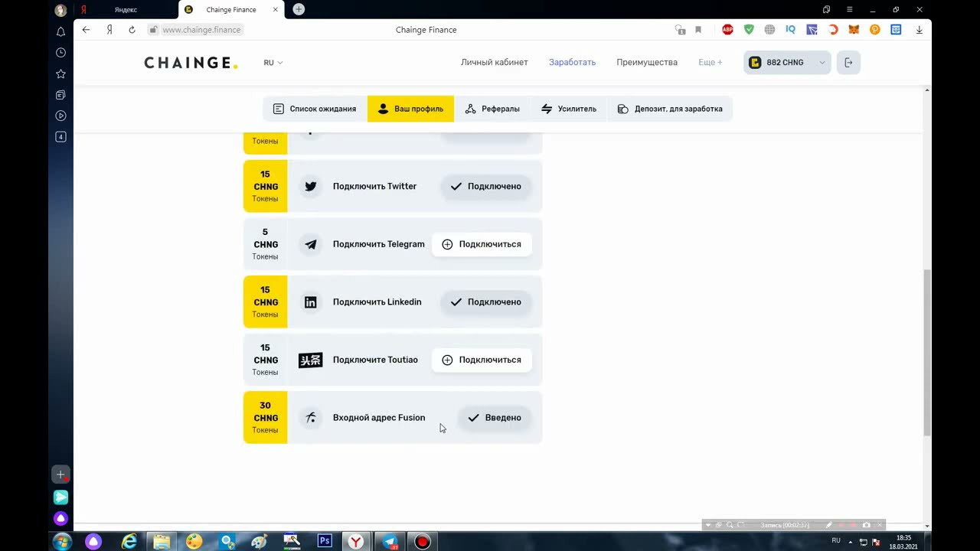The width and height of the screenshot is (980, 551).
Task: Open browser downloads arrow icon
Action: coord(919,30)
